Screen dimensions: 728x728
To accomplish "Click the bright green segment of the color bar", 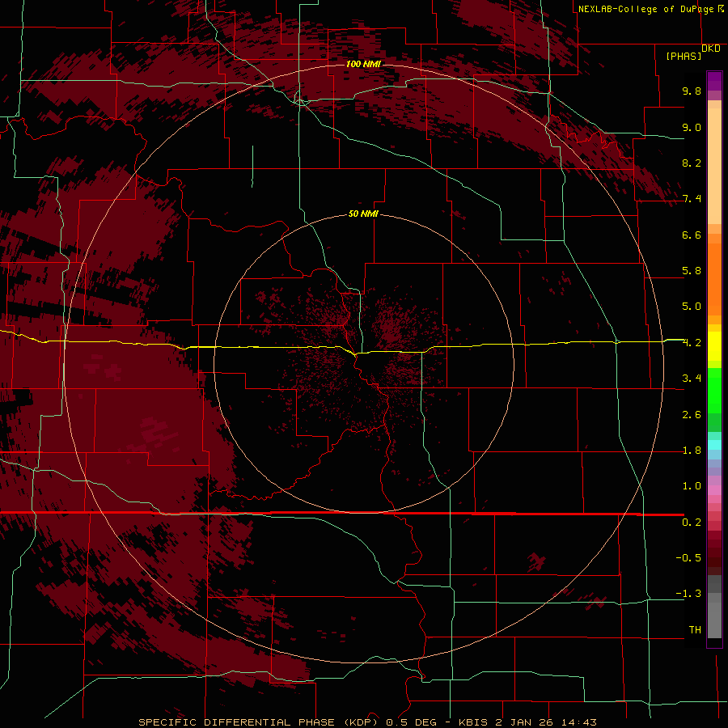I will (714, 391).
